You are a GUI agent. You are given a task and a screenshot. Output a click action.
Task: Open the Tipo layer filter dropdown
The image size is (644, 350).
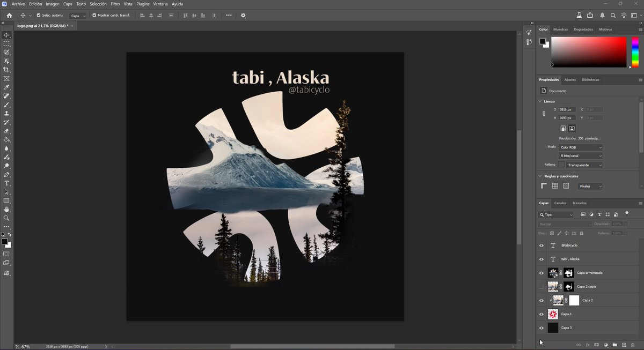point(556,214)
